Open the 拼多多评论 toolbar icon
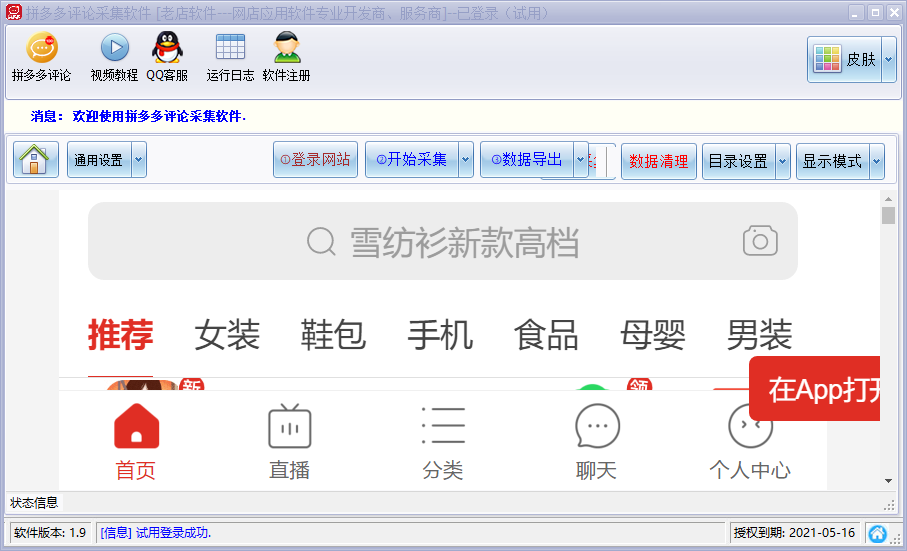The height and width of the screenshot is (551, 907). pyautogui.click(x=42, y=58)
